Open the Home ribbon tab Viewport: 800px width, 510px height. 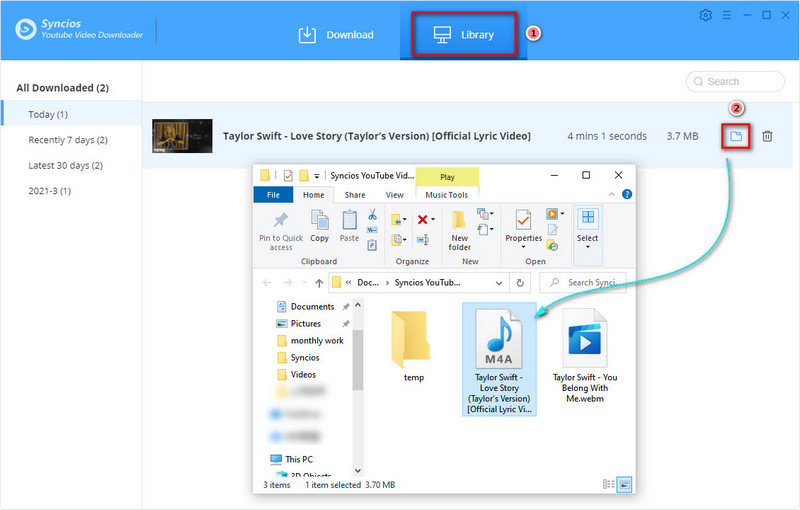coord(313,195)
